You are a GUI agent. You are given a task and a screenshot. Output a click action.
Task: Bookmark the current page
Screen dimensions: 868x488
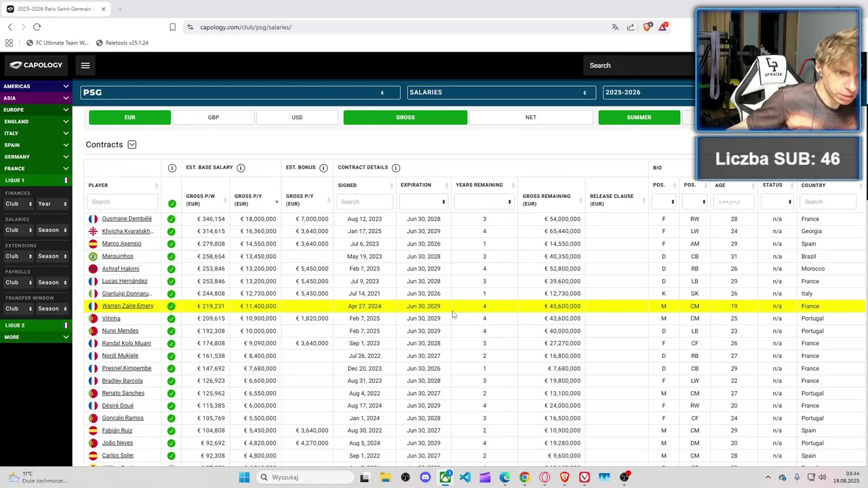point(172,27)
